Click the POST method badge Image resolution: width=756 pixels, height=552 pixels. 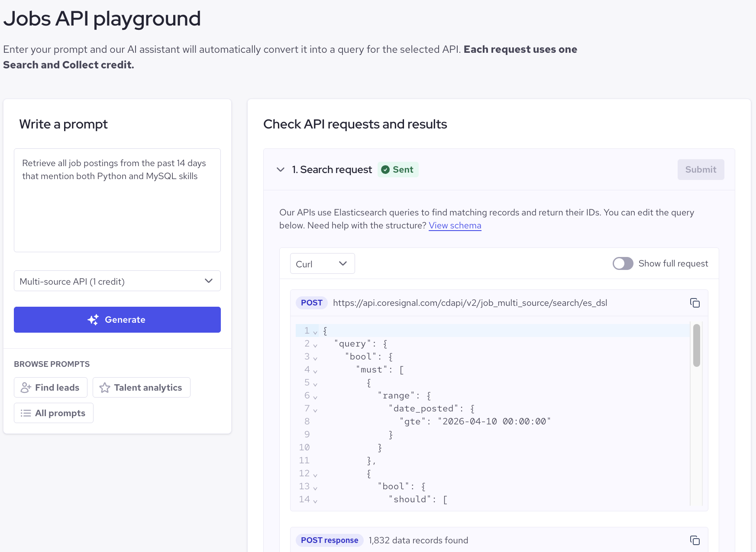pyautogui.click(x=312, y=303)
